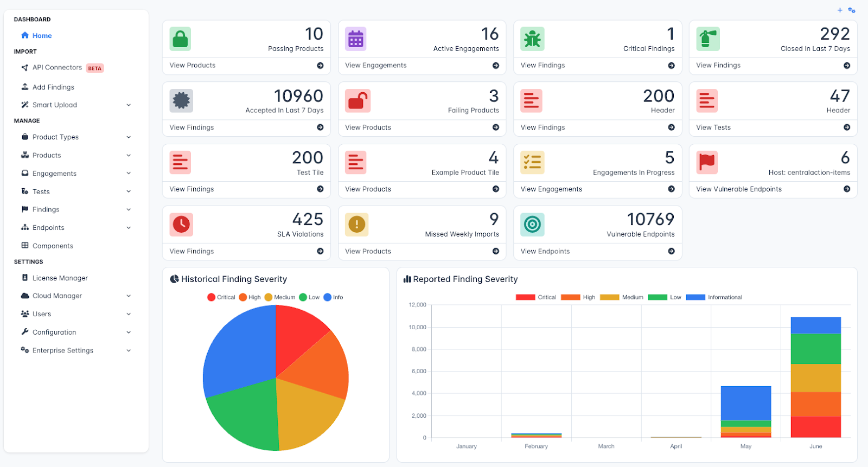Viewport: 868px width, 467px height.
Task: Click the green bug Critical Findings icon
Action: (532, 39)
